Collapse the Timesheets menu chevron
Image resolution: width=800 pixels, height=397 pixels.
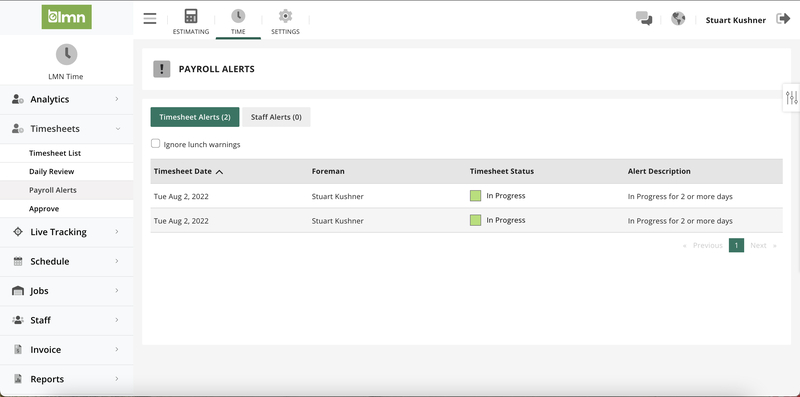[x=118, y=129]
